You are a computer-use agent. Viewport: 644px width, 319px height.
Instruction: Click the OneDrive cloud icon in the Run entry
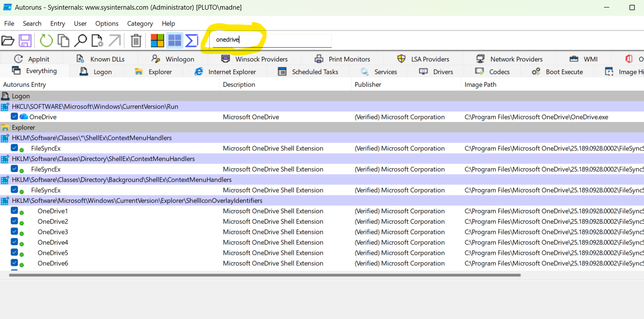pyautogui.click(x=24, y=117)
